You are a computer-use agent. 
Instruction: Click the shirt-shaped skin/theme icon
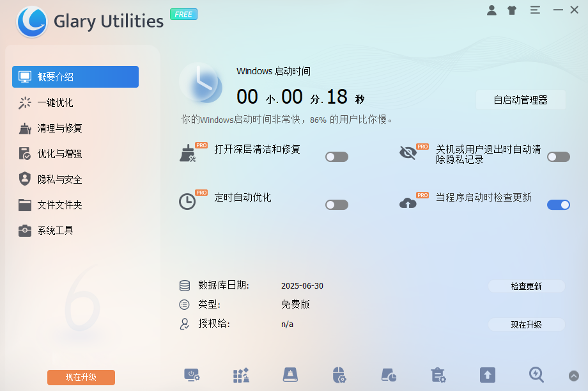click(x=511, y=10)
